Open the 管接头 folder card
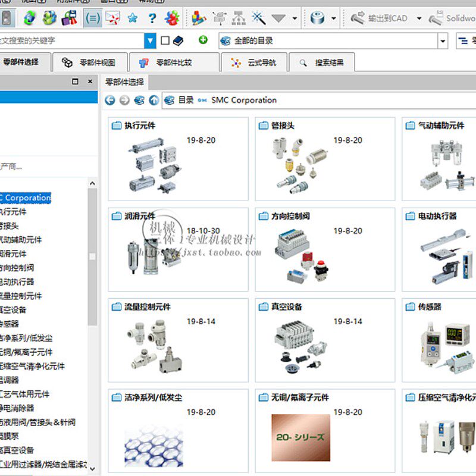This screenshot has height=476, width=476. (325, 159)
